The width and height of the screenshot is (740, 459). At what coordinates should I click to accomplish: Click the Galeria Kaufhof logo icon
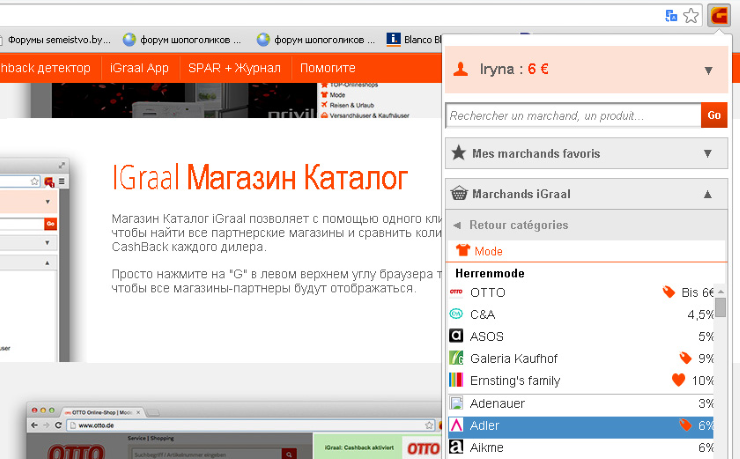[x=456, y=358]
